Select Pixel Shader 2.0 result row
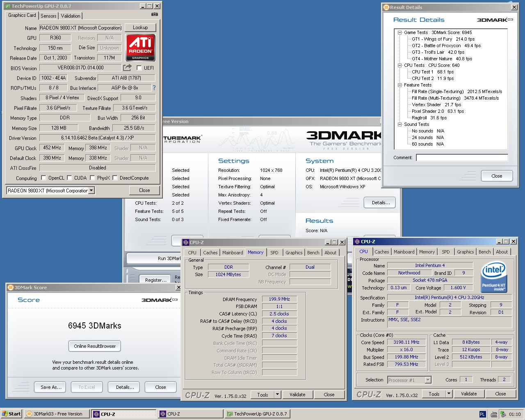525x420 pixels. pyautogui.click(x=438, y=111)
